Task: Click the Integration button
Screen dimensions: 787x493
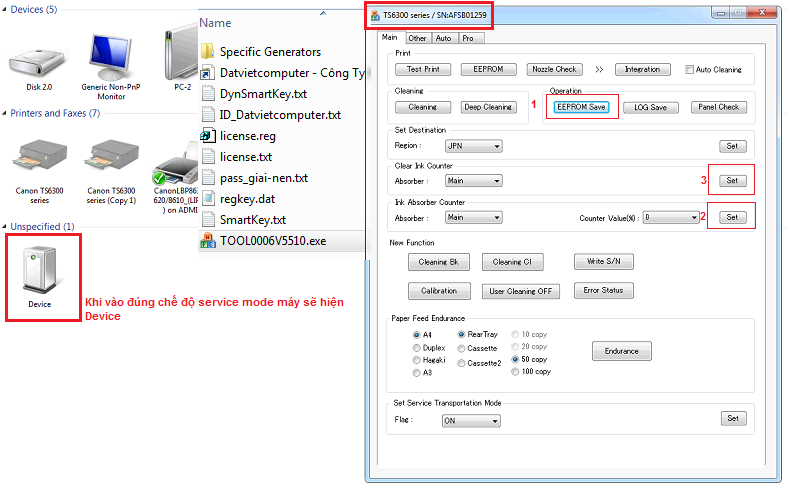Action: (642, 69)
